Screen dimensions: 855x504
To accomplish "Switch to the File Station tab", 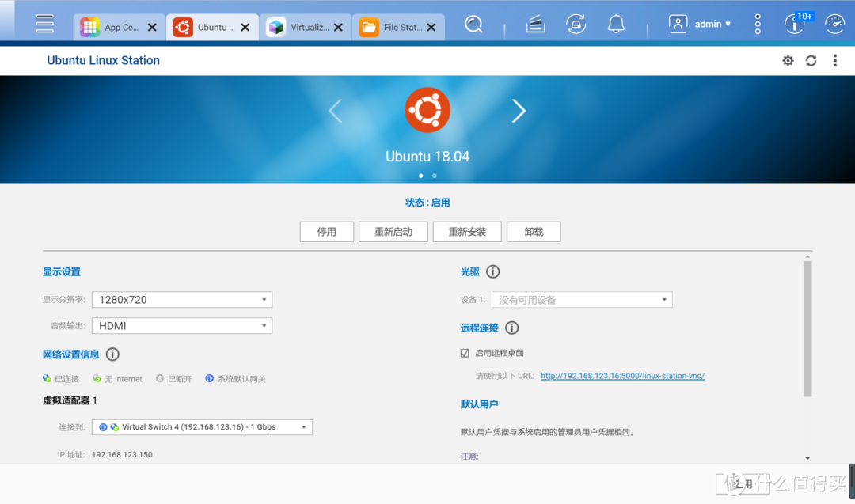I will (398, 27).
